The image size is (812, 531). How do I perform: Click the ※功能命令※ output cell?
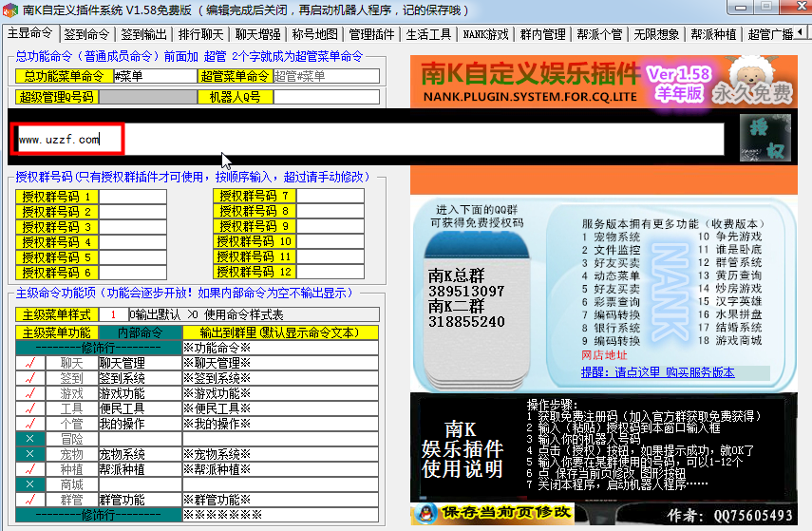coord(280,348)
